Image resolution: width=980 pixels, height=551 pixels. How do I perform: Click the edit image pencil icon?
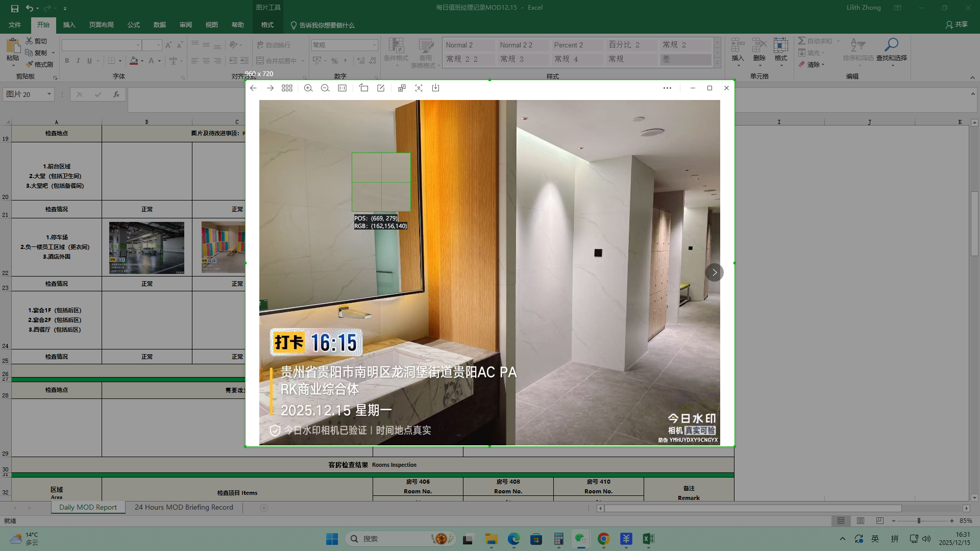[381, 88]
